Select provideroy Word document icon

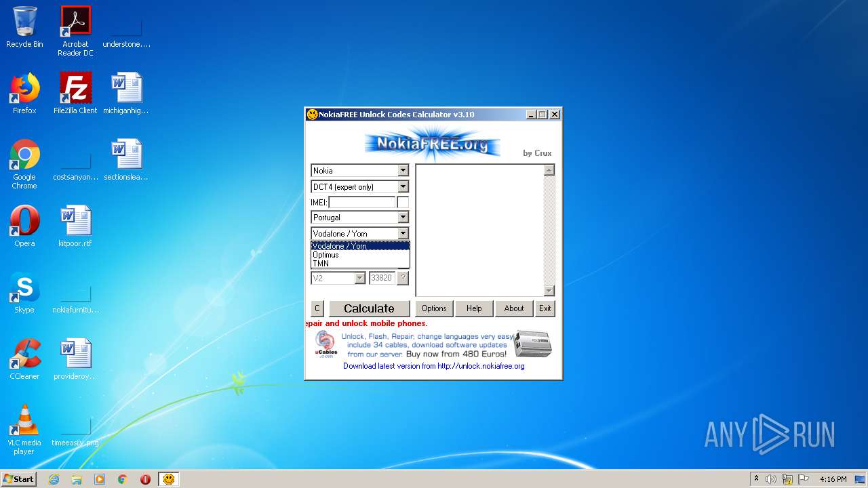pos(75,359)
